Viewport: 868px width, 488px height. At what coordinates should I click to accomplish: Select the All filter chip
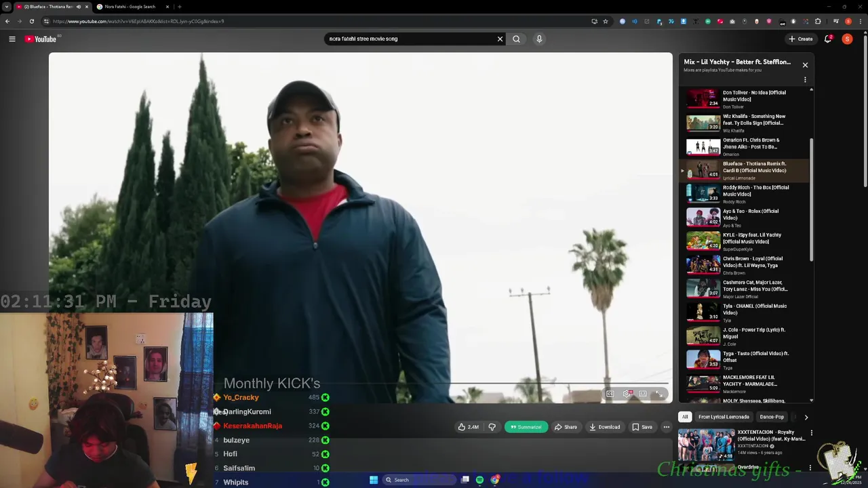pyautogui.click(x=685, y=417)
